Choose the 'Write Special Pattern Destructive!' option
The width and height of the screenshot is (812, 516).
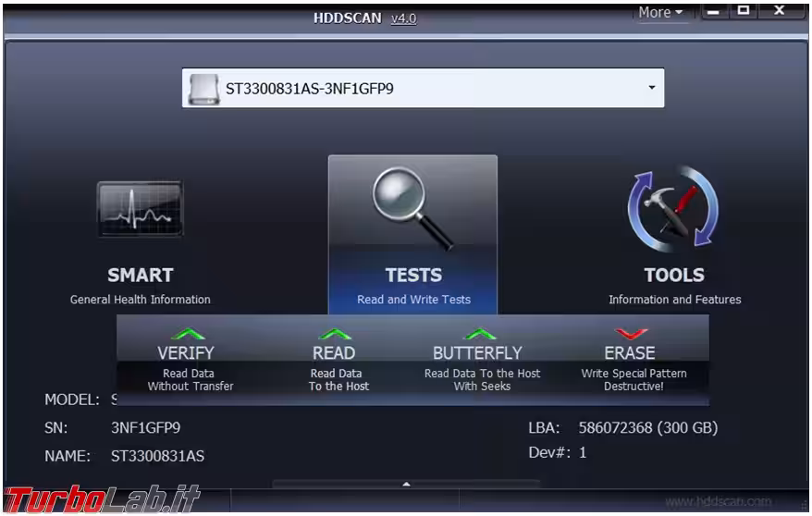click(x=634, y=380)
